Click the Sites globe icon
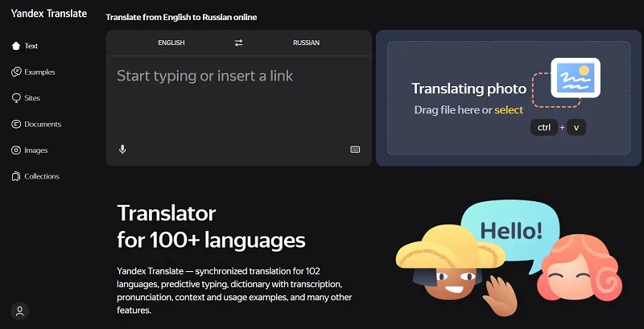644x329 pixels. click(x=16, y=98)
